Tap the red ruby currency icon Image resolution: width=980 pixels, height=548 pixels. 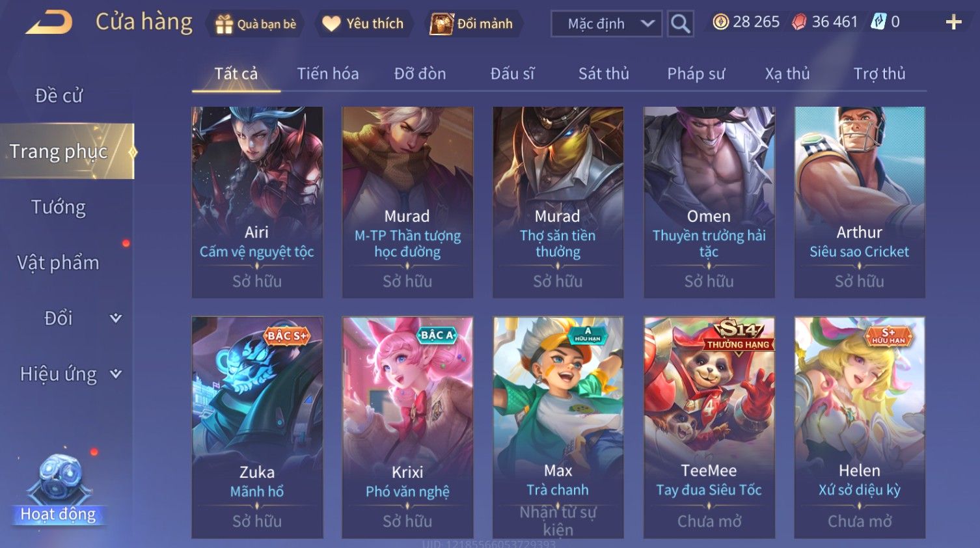[798, 22]
